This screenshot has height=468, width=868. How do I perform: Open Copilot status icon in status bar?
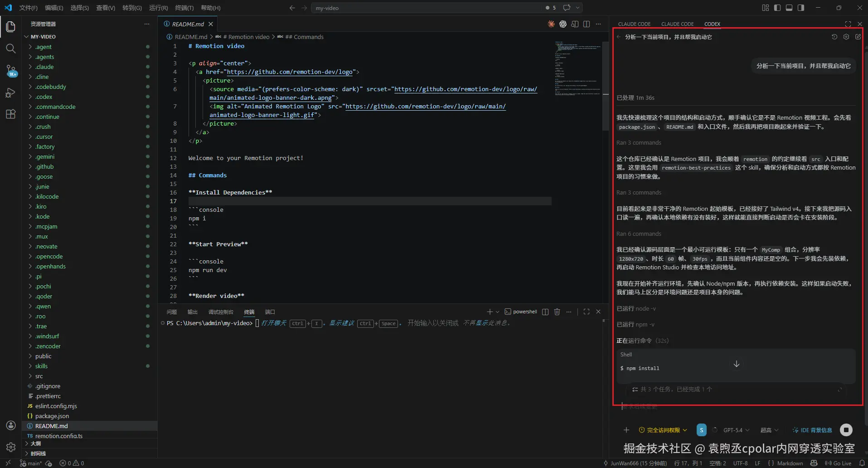coord(814,463)
